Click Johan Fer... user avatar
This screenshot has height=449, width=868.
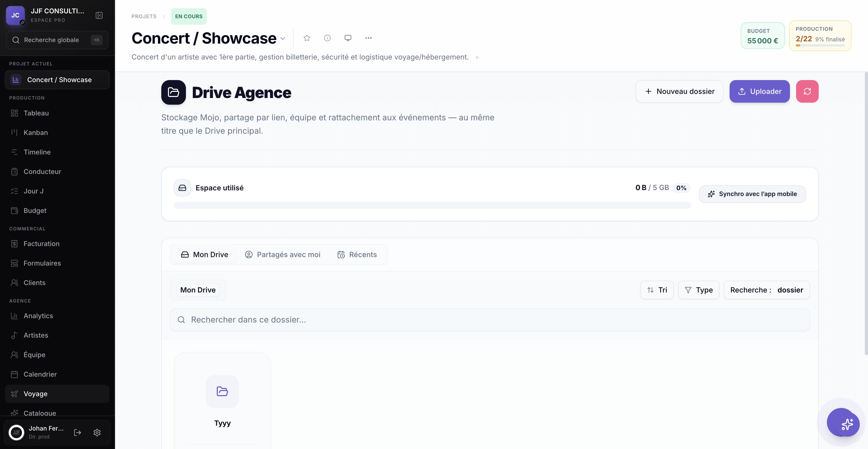click(x=16, y=433)
